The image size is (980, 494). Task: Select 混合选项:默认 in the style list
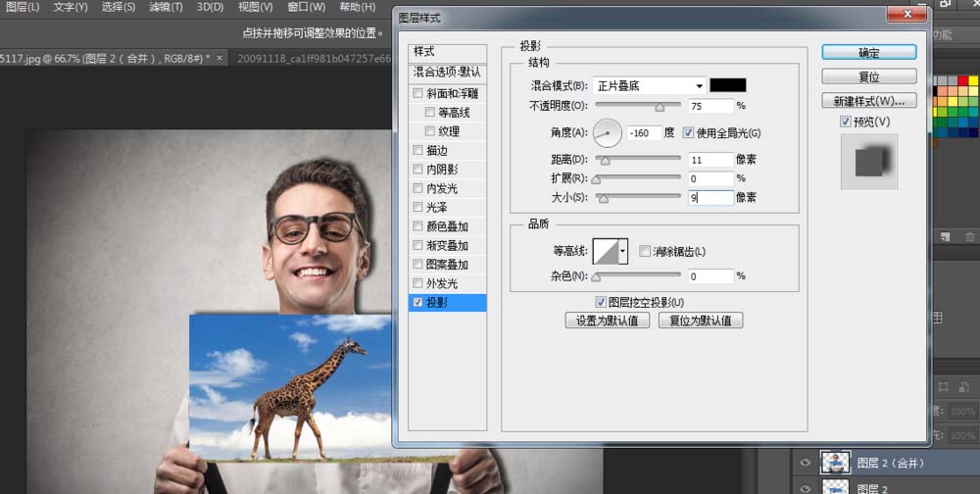[x=448, y=73]
